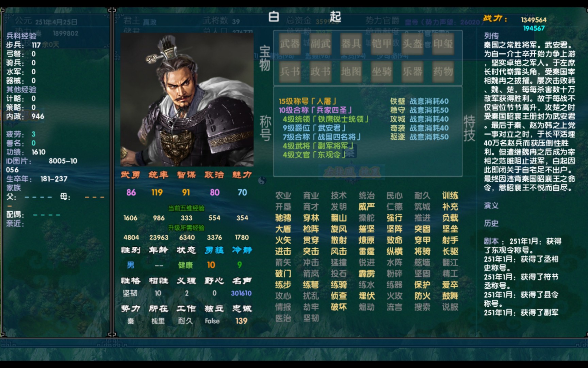Select the 驰骋 skill
This screenshot has width=588, height=368.
point(283,218)
